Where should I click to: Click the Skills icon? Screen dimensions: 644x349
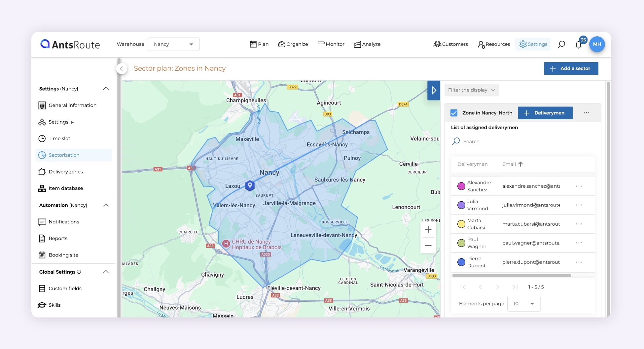pyautogui.click(x=42, y=305)
